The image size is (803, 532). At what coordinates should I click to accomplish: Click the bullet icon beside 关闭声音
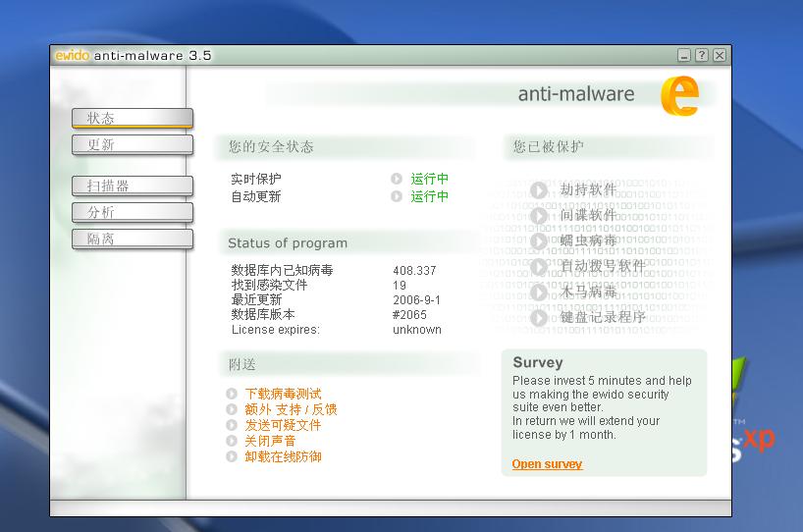[x=232, y=441]
